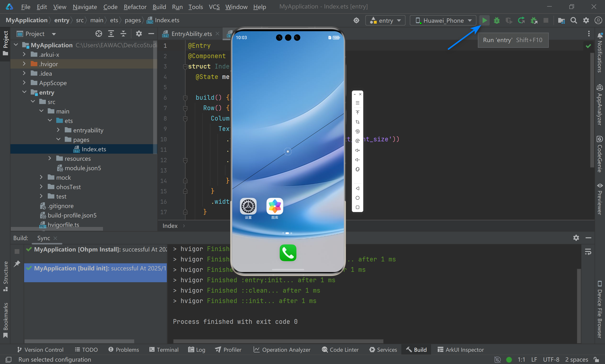The height and width of the screenshot is (364, 605).
Task: Open the Search Everywhere magnifier icon
Action: click(x=574, y=20)
